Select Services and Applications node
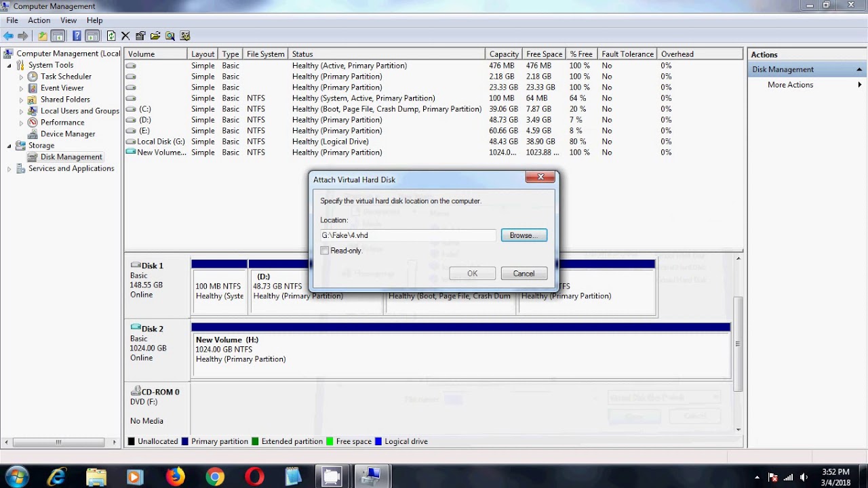Image resolution: width=868 pixels, height=488 pixels. (x=71, y=169)
